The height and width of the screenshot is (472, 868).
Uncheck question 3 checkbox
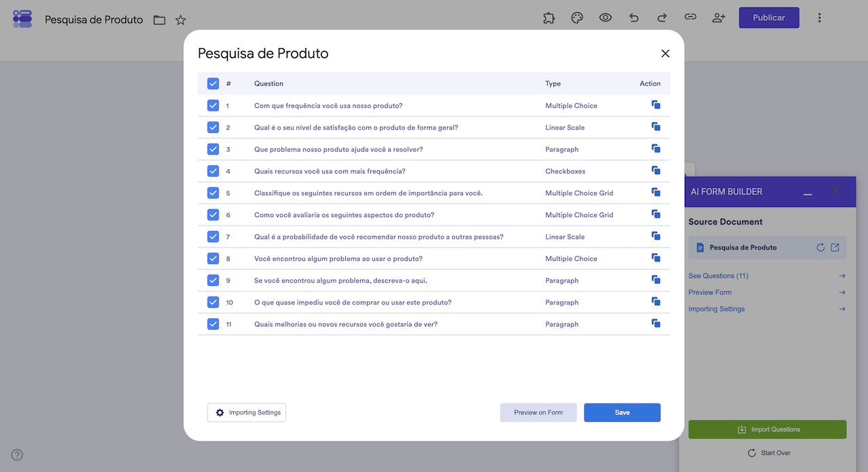pos(213,149)
